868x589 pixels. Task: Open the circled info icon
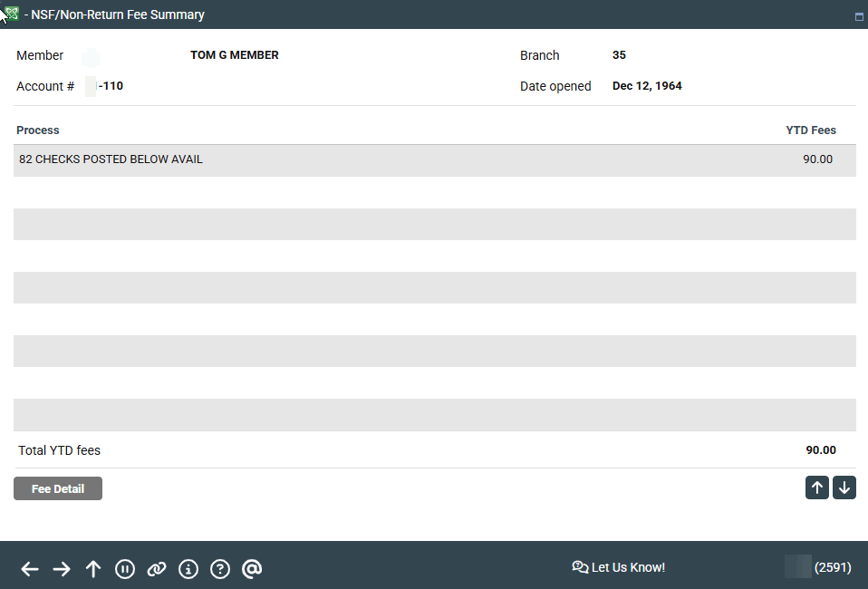click(x=188, y=569)
